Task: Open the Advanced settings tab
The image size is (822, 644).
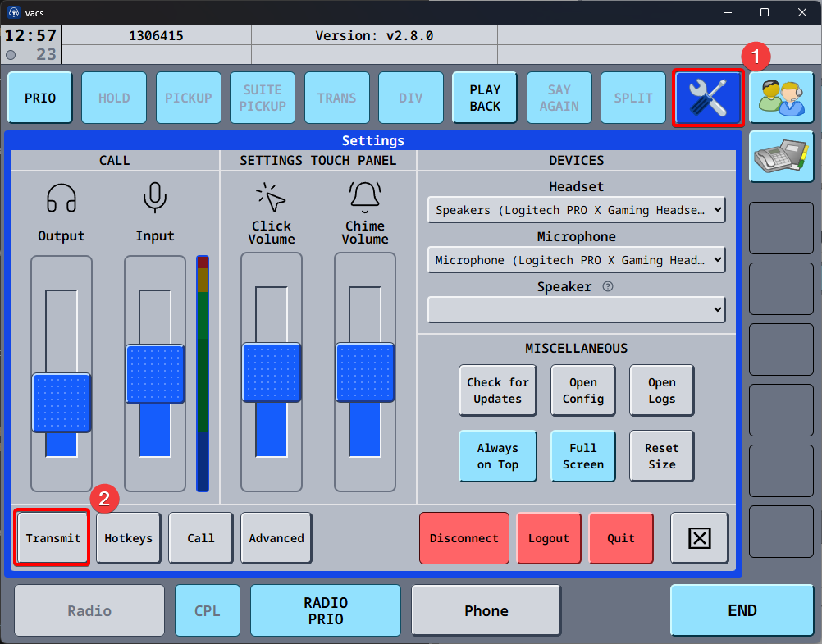Action: [276, 538]
